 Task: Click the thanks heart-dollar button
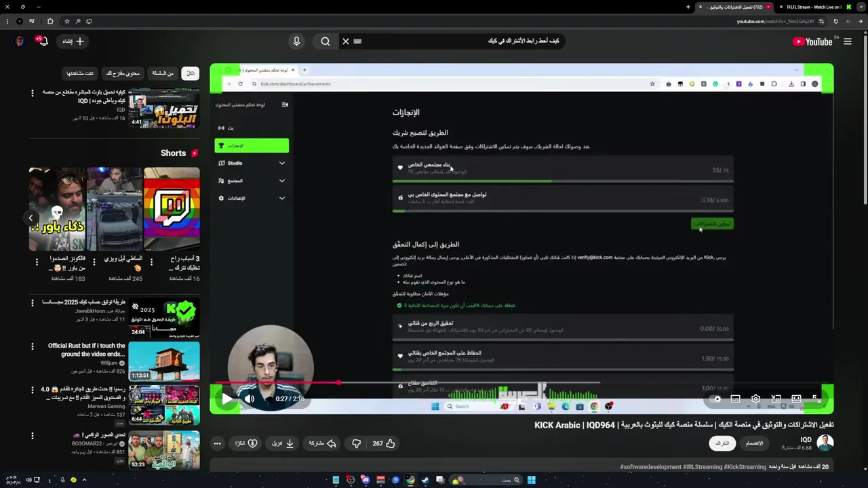[245, 443]
